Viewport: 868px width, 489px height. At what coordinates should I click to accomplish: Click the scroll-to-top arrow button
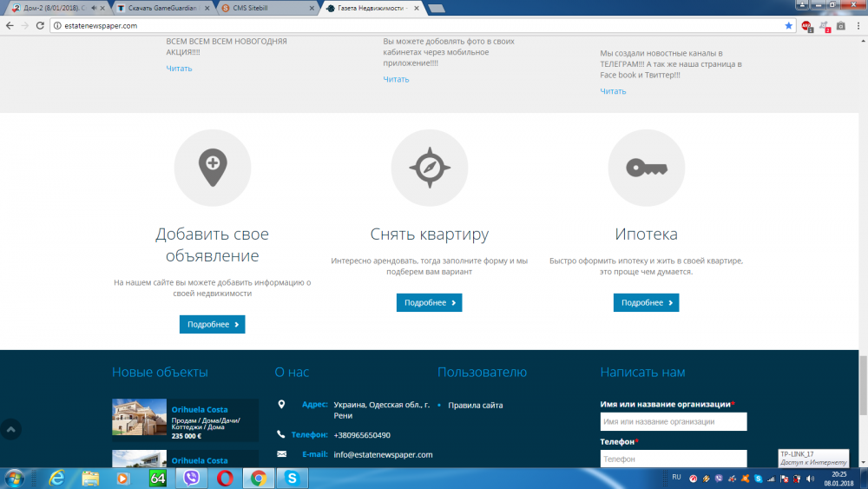point(10,429)
